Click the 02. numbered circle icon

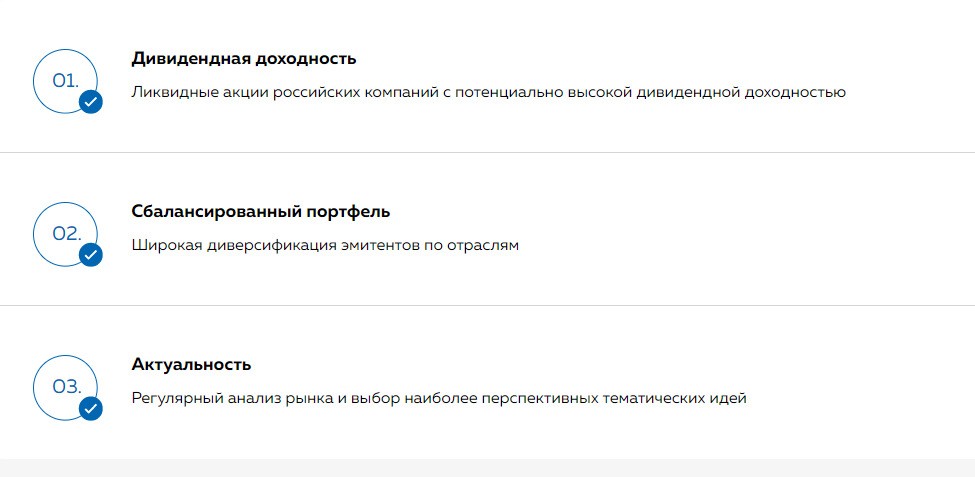pyautogui.click(x=65, y=234)
